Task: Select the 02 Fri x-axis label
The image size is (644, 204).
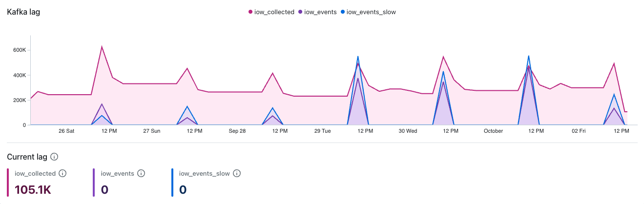Action: tap(579, 131)
